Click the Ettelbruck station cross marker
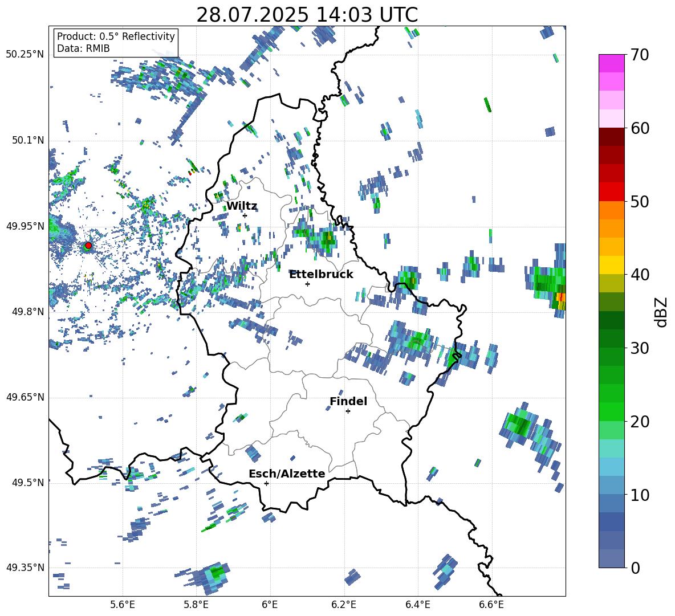This screenshot has height=616, width=675. (307, 284)
